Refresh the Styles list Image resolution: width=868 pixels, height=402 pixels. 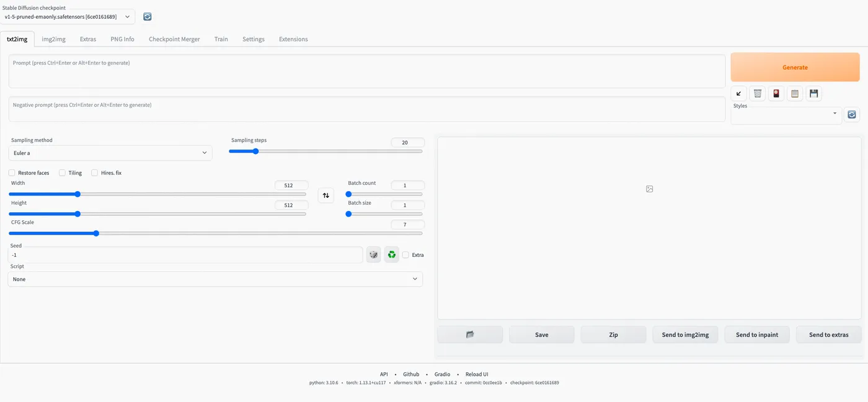tap(852, 115)
